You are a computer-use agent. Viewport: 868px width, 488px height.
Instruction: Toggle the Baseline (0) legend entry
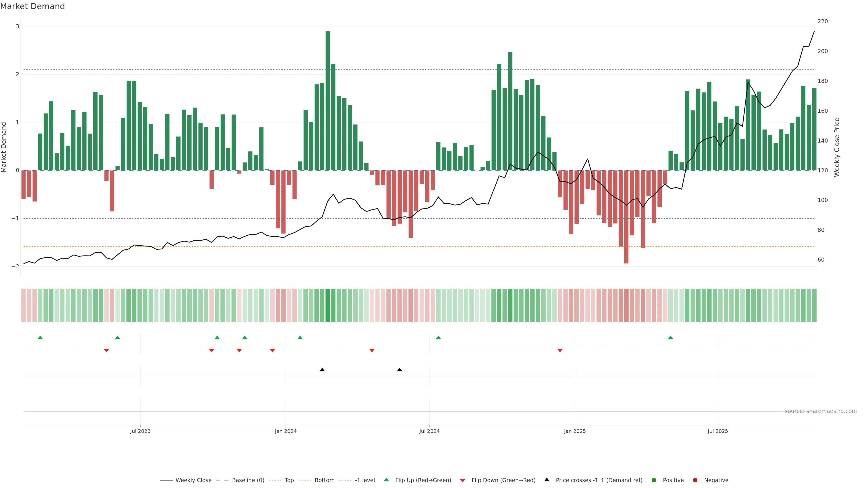[x=248, y=480]
